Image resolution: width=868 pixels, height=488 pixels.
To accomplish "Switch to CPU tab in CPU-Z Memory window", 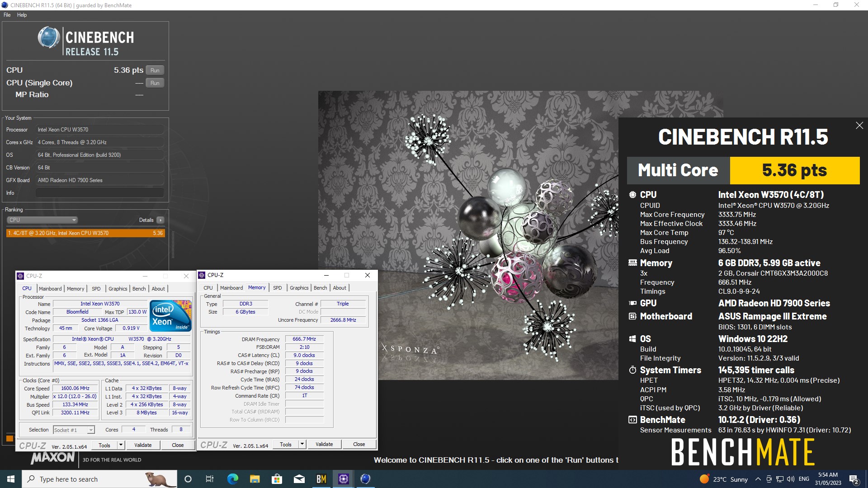I will click(208, 288).
